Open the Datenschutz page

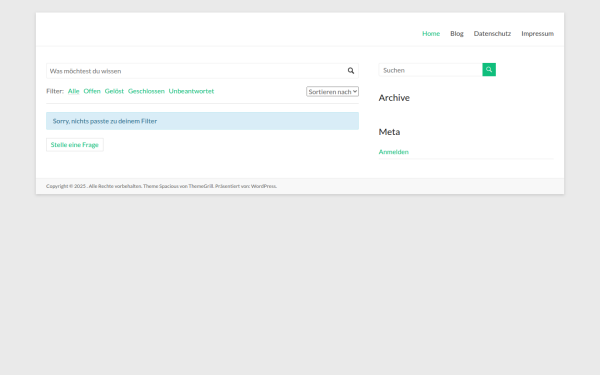click(x=492, y=34)
